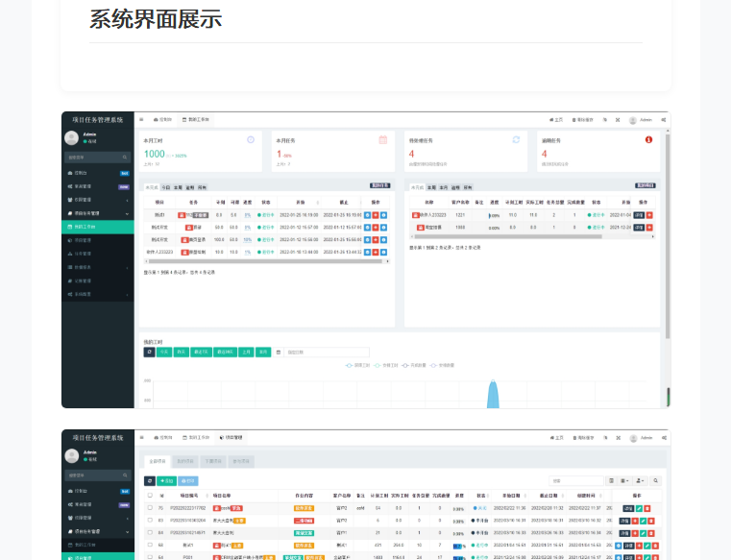
Task: Switch to the 今日 tab in the task panel
Action: click(x=166, y=187)
